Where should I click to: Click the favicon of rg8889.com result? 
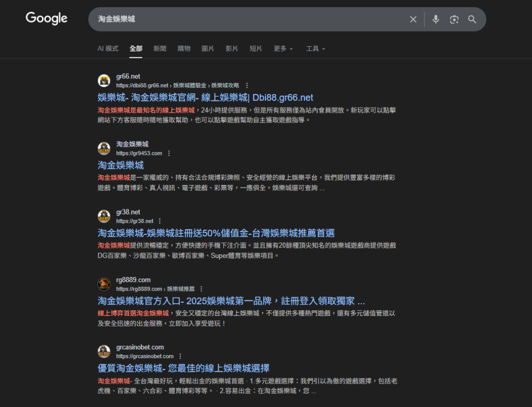tap(104, 284)
